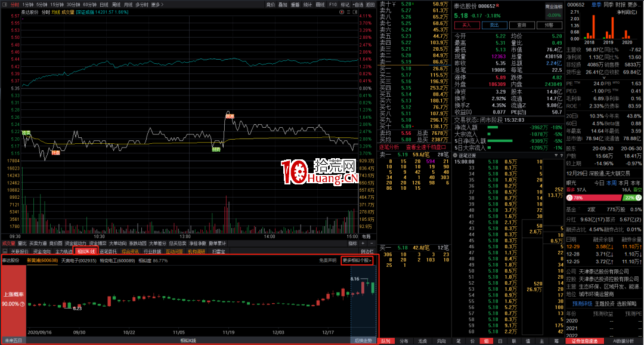Click the 预警 alert button
Screen dimensions: 644x345
click(x=550, y=25)
